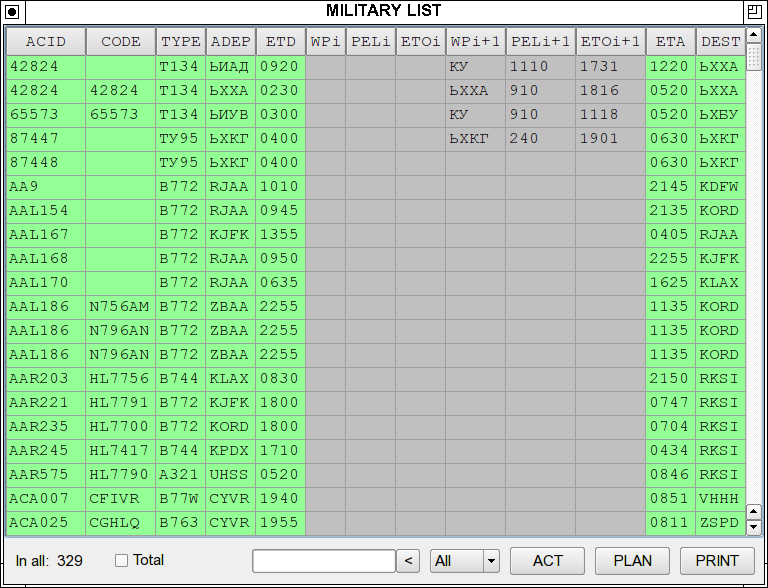Image resolution: width=768 pixels, height=588 pixels.
Task: Click the window menu icon at top-left
Action: [12, 11]
